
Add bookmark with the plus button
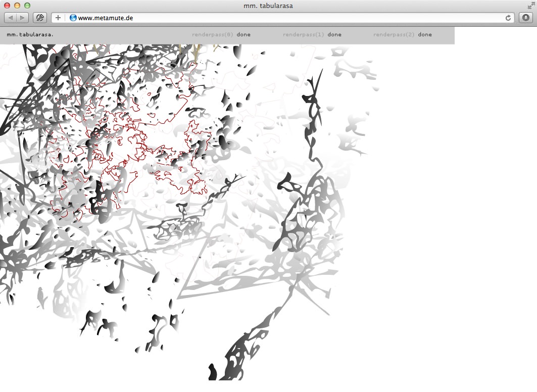[58, 18]
